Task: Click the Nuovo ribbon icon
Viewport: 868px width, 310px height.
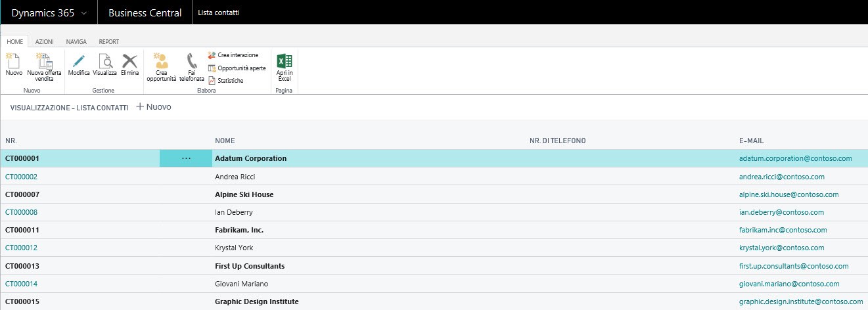Action: pos(13,61)
